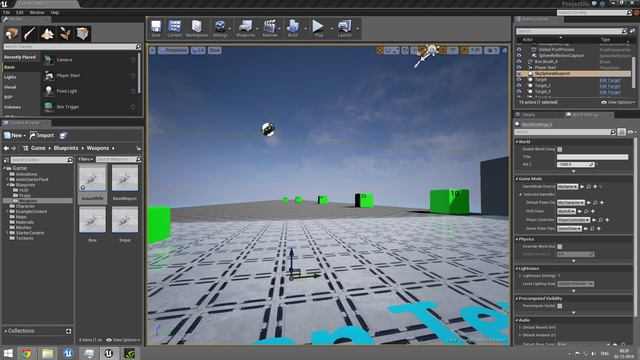
Task: Click the viewport Show button
Action: (x=215, y=51)
